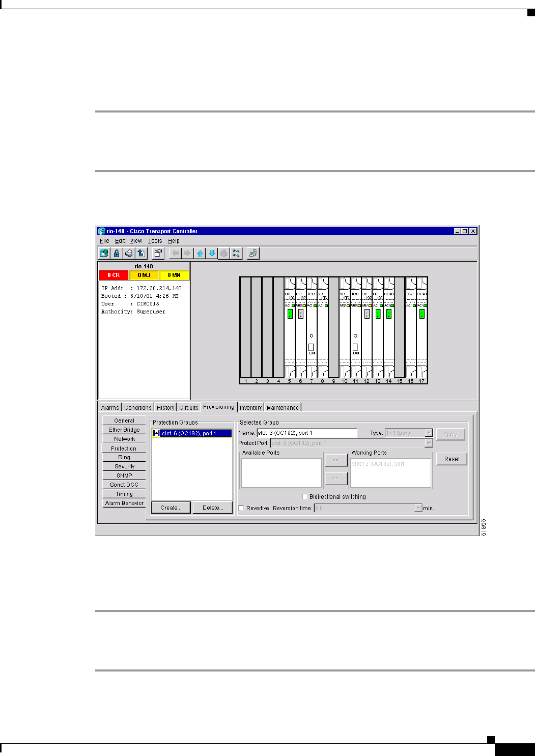
Task: Open the Timing subtab
Action: click(124, 494)
